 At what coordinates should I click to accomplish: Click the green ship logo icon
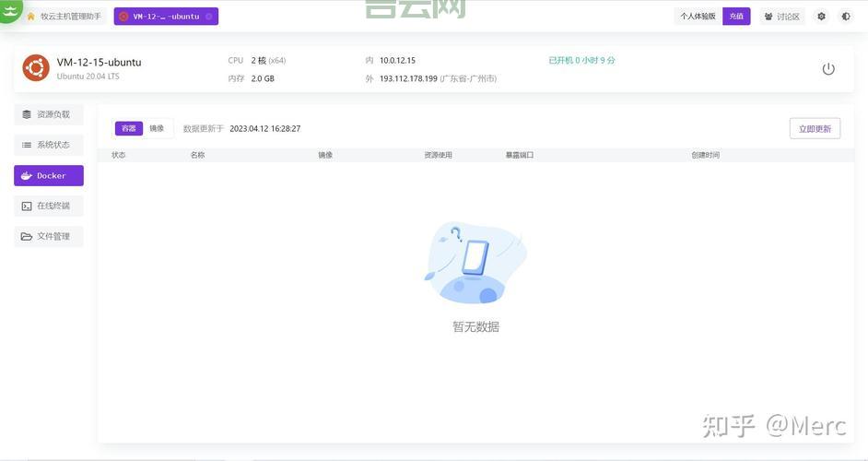(10, 10)
